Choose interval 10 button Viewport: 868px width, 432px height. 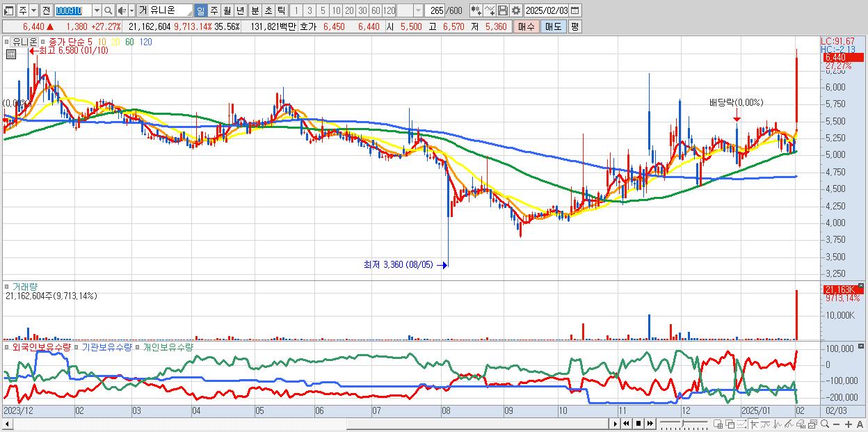tap(336, 10)
